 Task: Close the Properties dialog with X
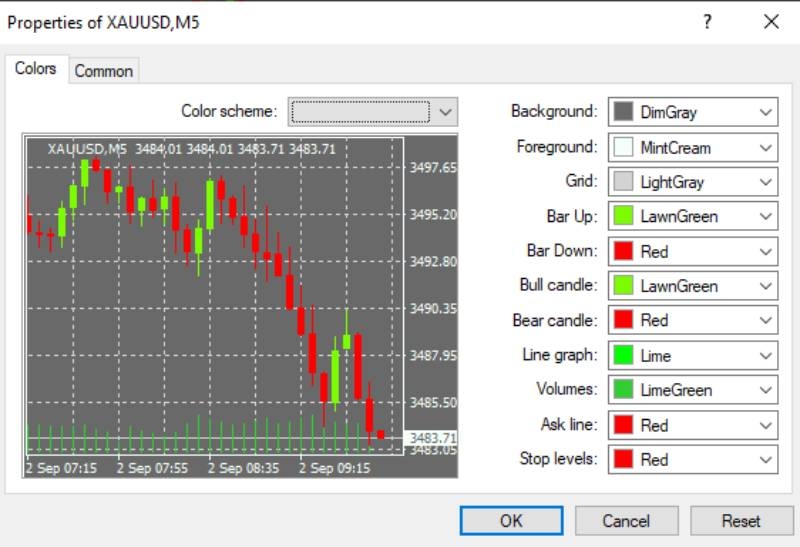[x=771, y=22]
